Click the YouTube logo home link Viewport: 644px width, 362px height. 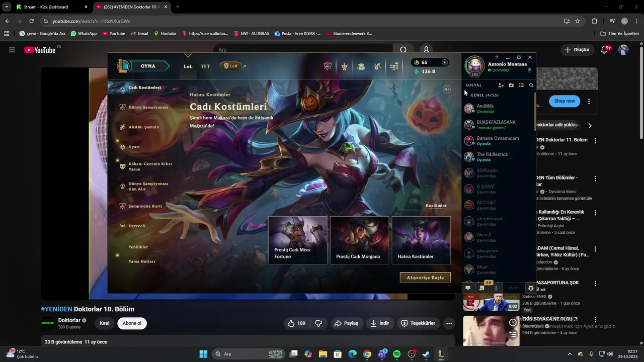[x=40, y=50]
